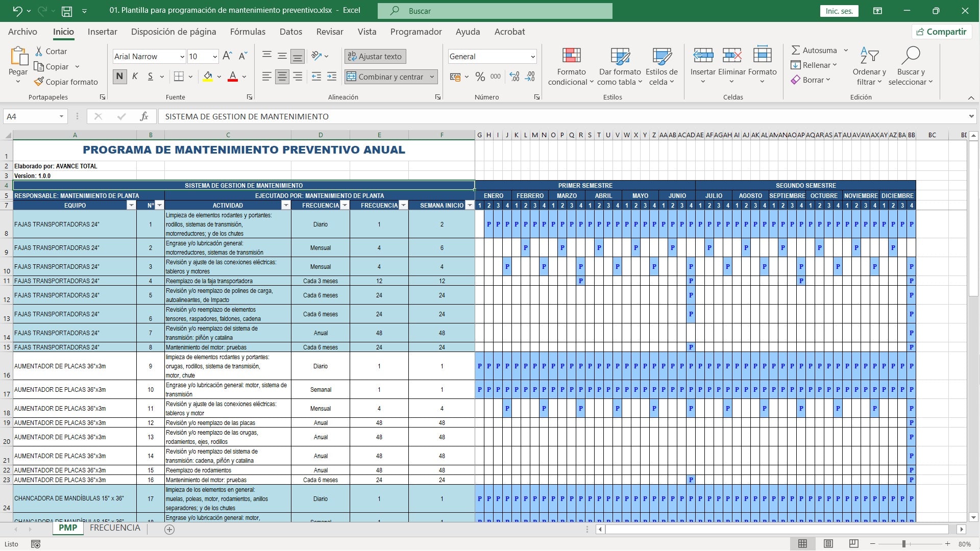Viewport: 980px width, 551px height.
Task: Open the SEMANA INICIO filter dropdown
Action: click(470, 205)
